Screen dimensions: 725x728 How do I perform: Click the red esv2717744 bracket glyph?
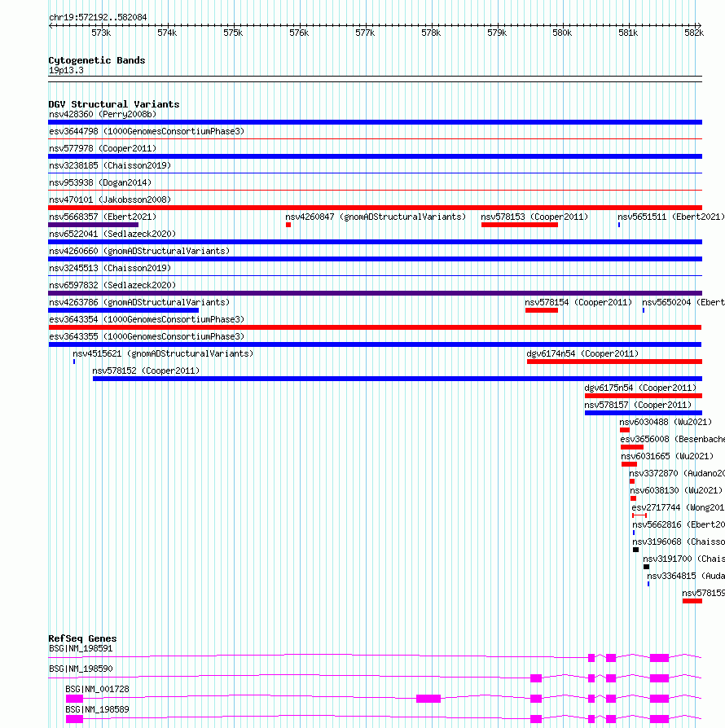pyautogui.click(x=639, y=515)
